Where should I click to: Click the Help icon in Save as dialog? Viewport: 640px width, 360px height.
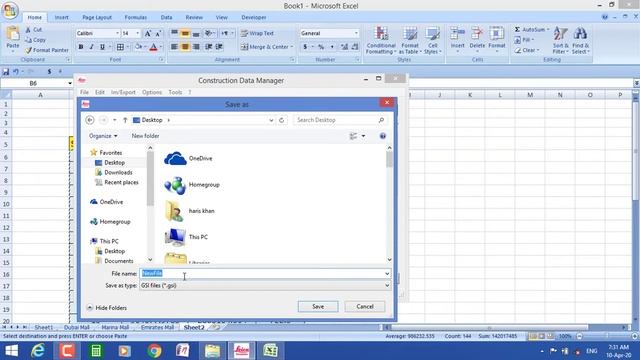pos(382,136)
